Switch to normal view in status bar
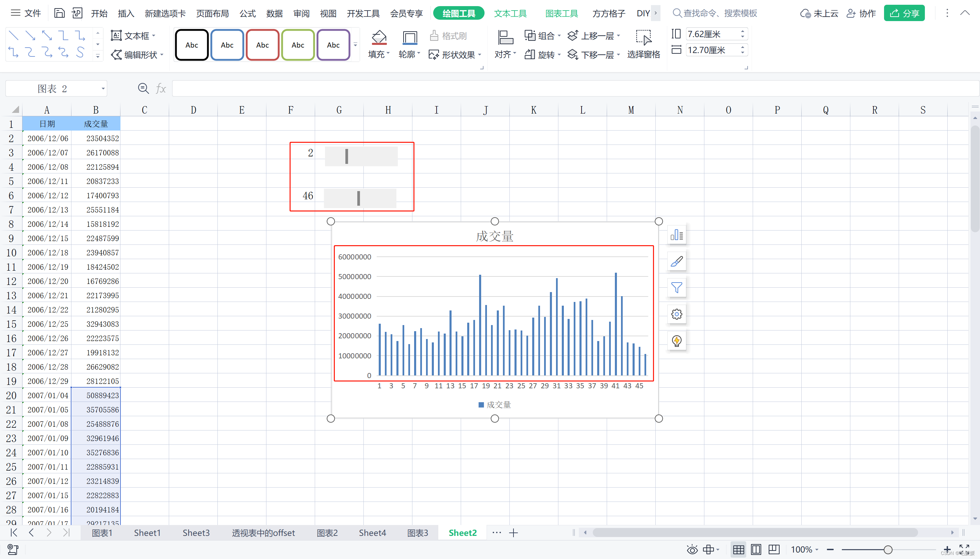This screenshot has height=559, width=980. coord(738,549)
